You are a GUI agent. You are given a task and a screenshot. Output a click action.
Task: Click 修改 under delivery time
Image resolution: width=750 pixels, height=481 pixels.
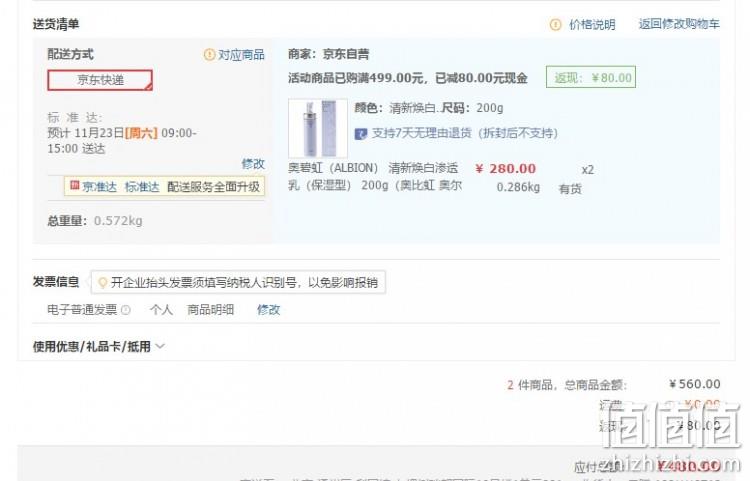(x=253, y=164)
